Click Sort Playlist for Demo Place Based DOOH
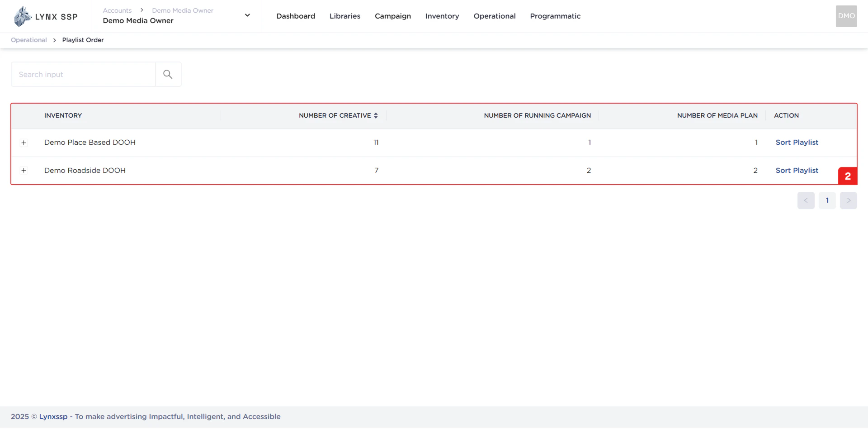The image size is (868, 429). click(x=797, y=143)
